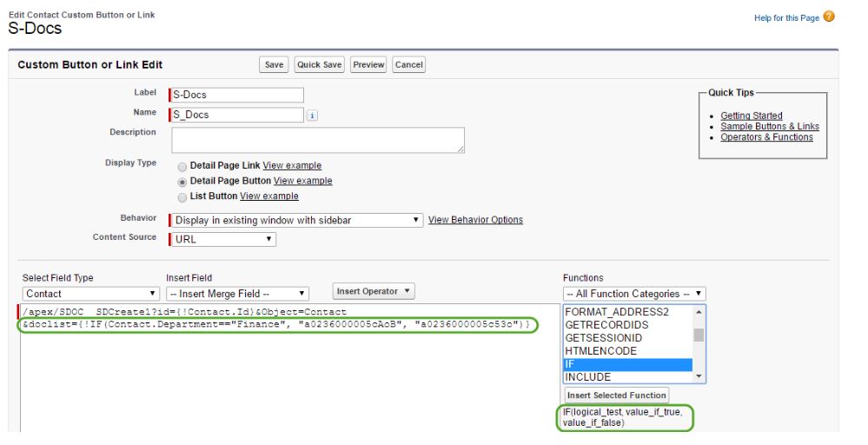Select the List Button radio button
The image size is (868, 445).
182,197
